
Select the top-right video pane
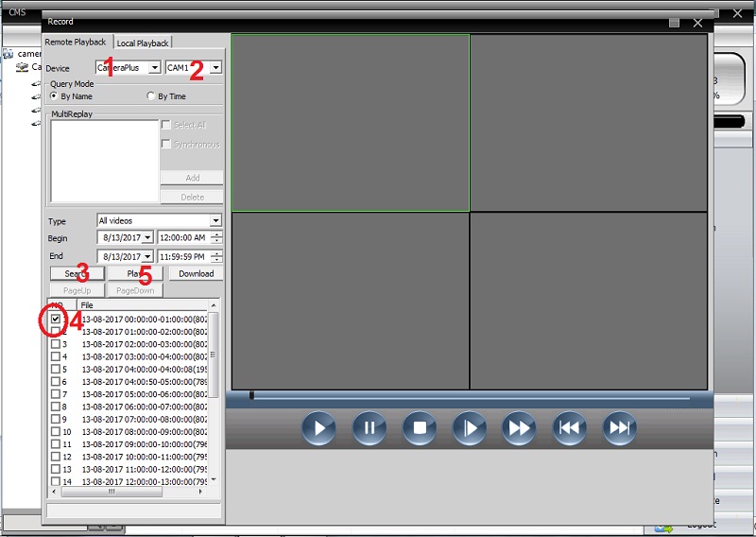[589, 123]
